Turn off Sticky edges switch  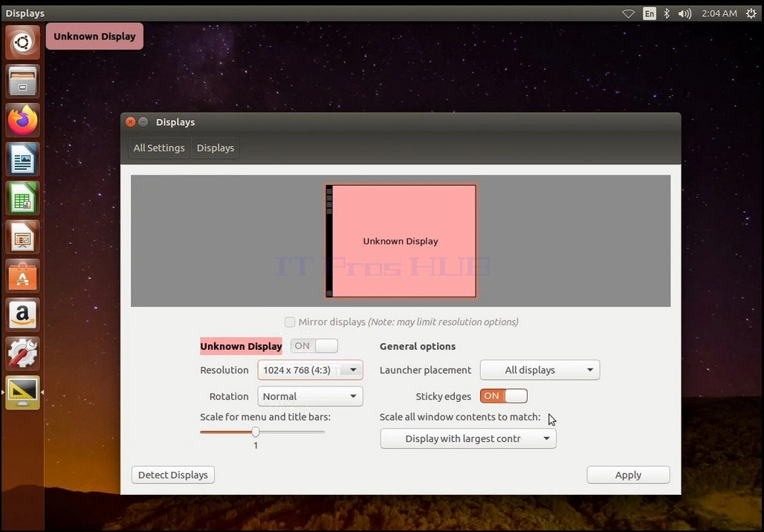click(x=504, y=396)
